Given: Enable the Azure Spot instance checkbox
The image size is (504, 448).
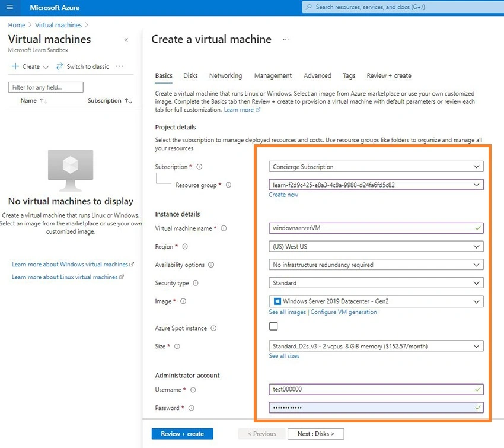Looking at the screenshot, I should pos(273,326).
